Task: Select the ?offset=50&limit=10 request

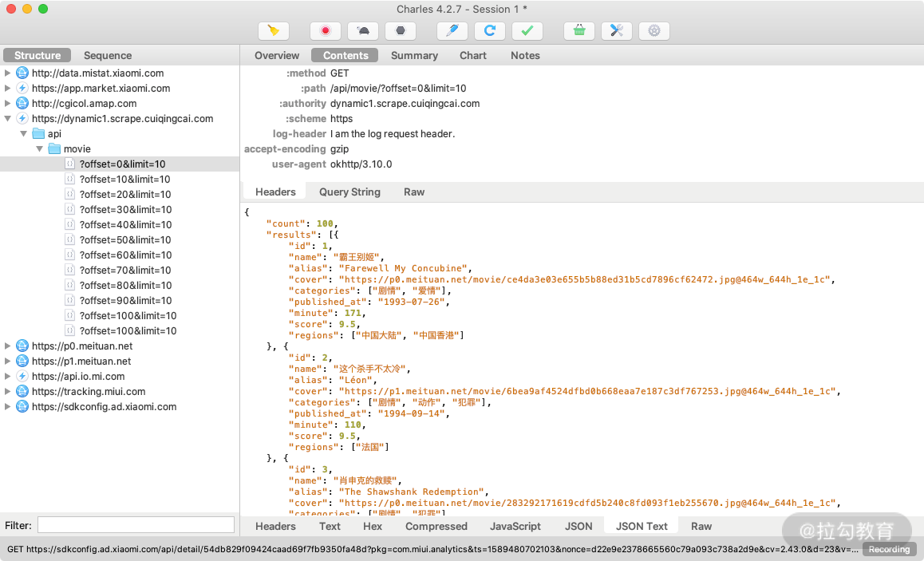Action: tap(125, 240)
